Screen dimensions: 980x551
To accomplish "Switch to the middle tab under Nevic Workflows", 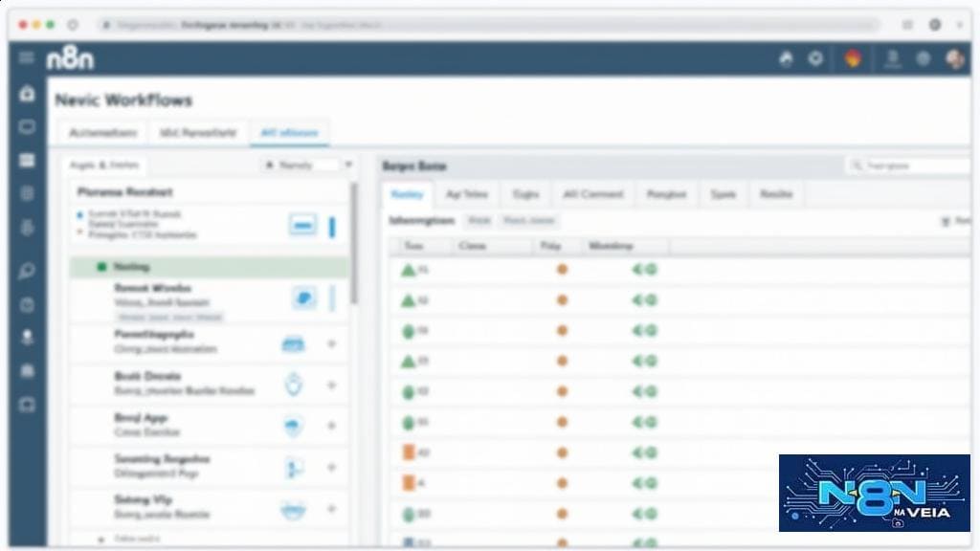I will 199,132.
